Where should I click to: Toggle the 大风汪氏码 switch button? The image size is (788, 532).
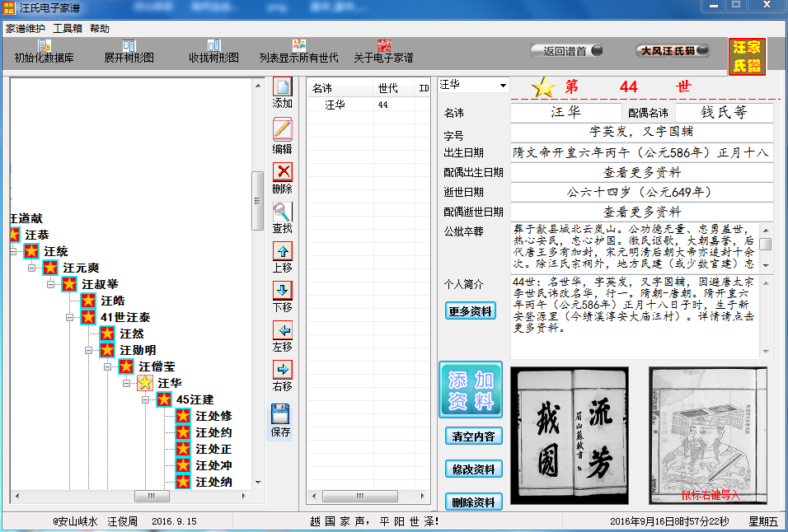click(x=673, y=50)
